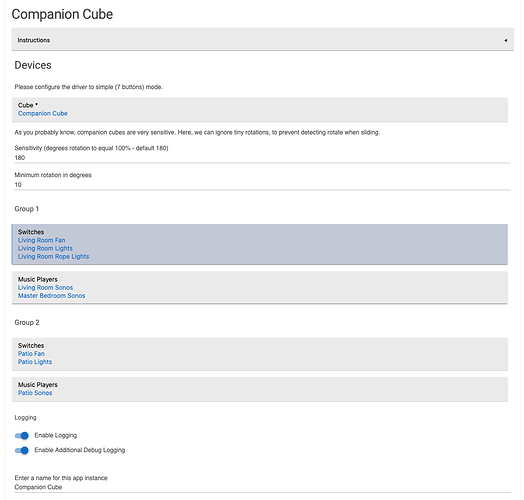The width and height of the screenshot is (524, 500).
Task: Click the Group 2 label
Action: [x=27, y=323]
